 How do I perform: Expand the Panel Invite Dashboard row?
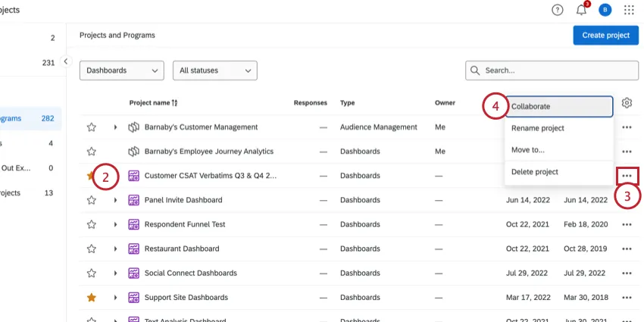tap(115, 200)
